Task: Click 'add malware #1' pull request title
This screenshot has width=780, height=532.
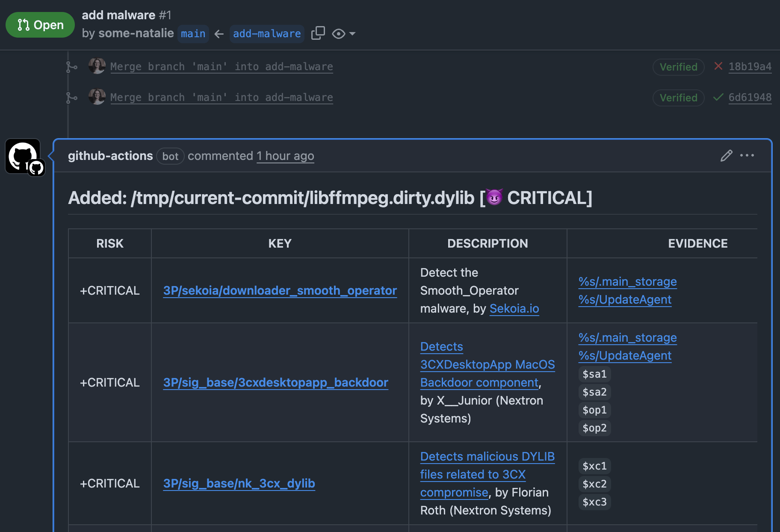Action: 127,15
